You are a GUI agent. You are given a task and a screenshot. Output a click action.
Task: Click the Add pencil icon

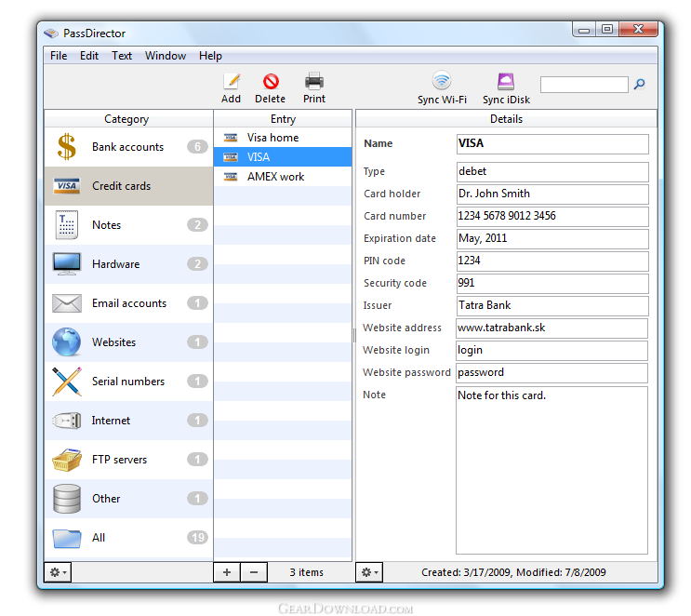click(x=232, y=82)
